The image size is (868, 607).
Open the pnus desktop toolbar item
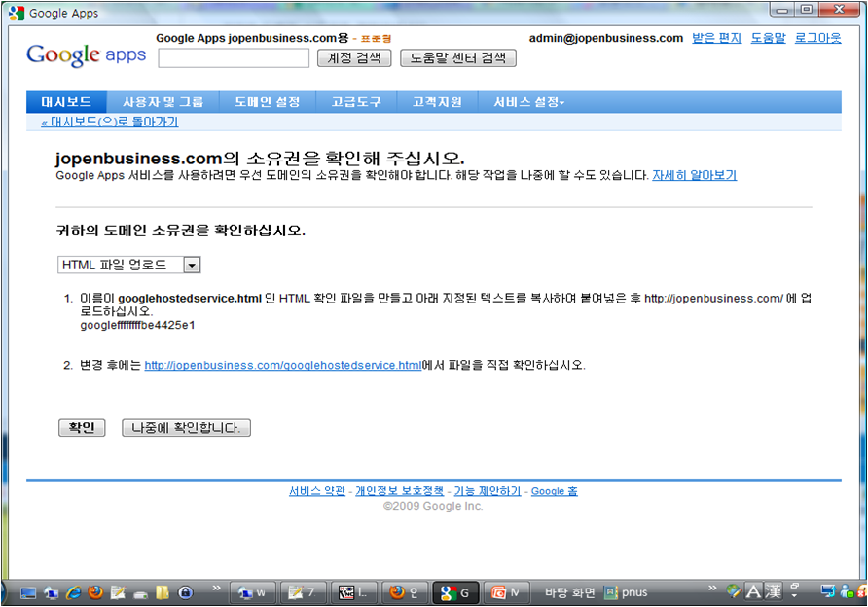point(626,592)
